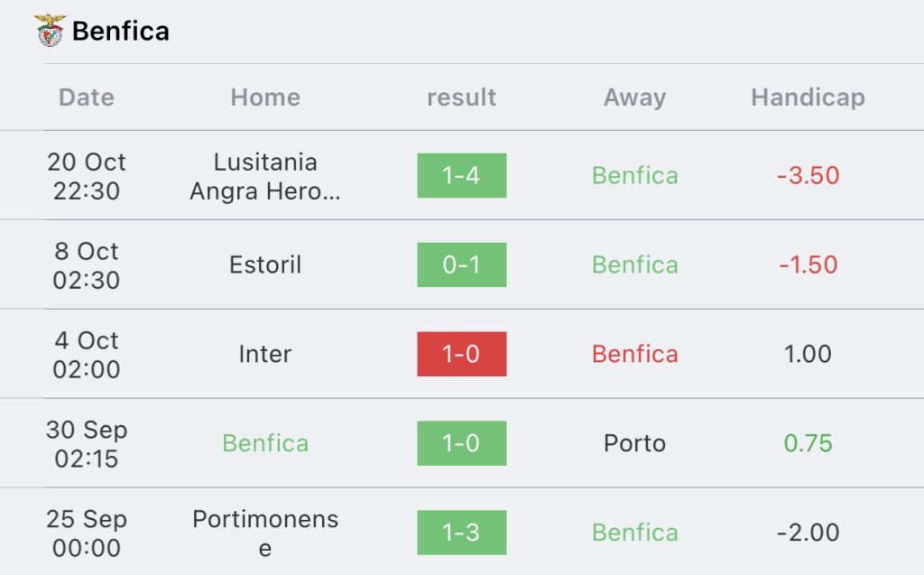Open the 0-1 Estoril result badge
This screenshot has width=924, height=575.
(461, 264)
